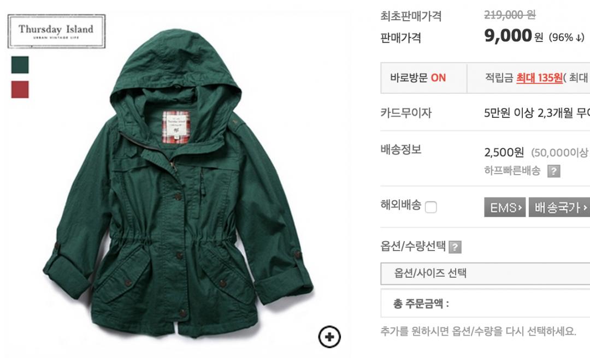590x364 pixels.
Task: Click the magnifier plus icon on product image
Action: coord(329,337)
